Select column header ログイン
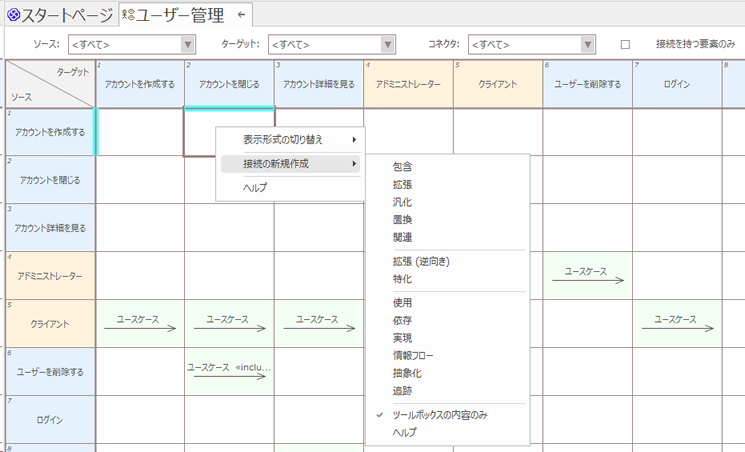 point(677,84)
